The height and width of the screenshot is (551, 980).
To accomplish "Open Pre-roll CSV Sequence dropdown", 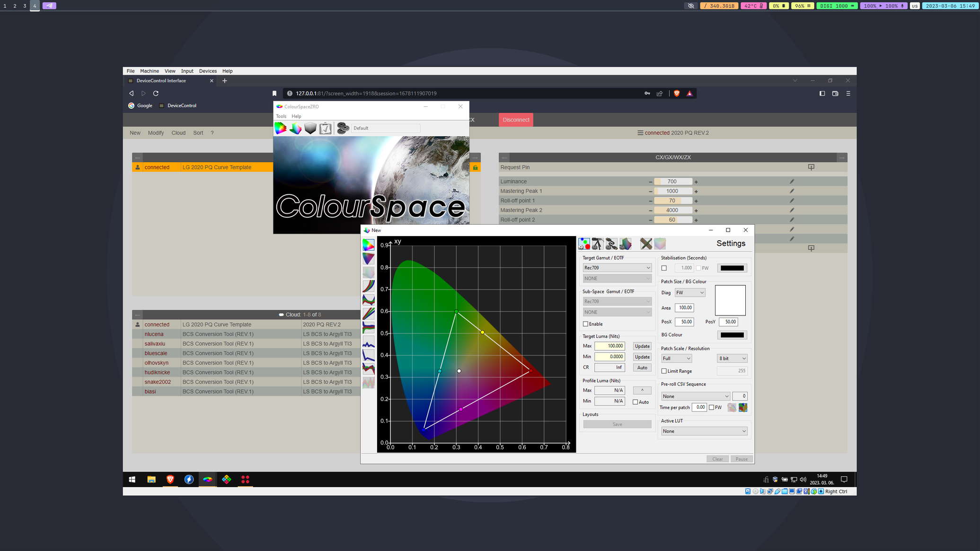I will (696, 396).
